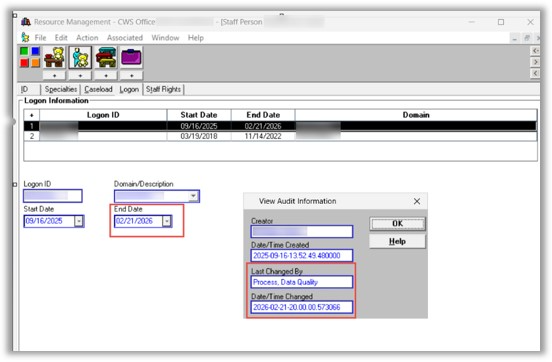The width and height of the screenshot is (552, 362).
Task: Click OK in View Audit Information dialog
Action: pyautogui.click(x=397, y=224)
